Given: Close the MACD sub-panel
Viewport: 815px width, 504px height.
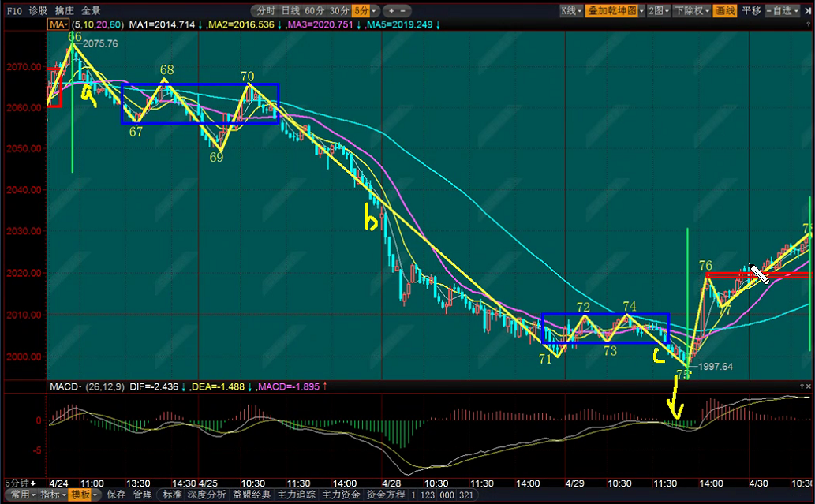Looking at the screenshot, I should [808, 386].
